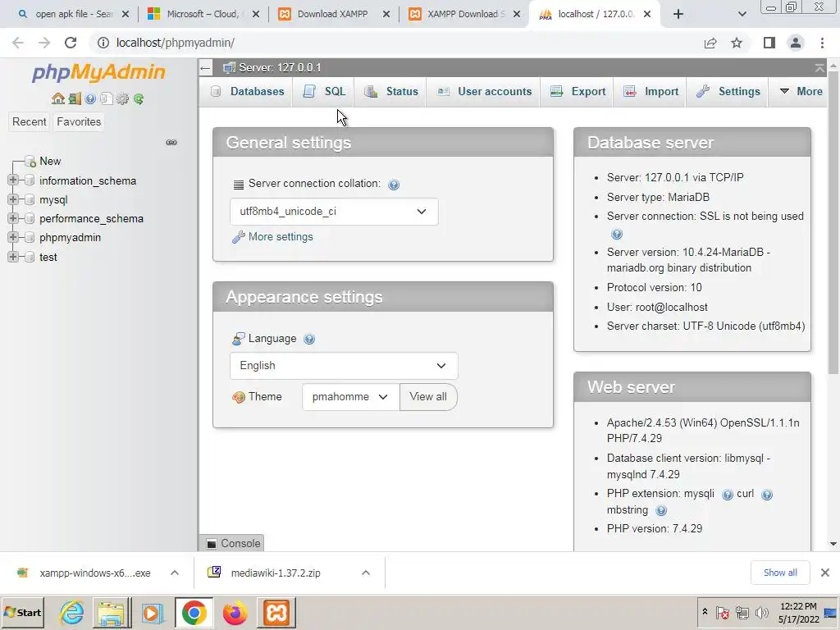The width and height of the screenshot is (840, 630).
Task: Click the help icon next to mysqli
Action: 727,495
